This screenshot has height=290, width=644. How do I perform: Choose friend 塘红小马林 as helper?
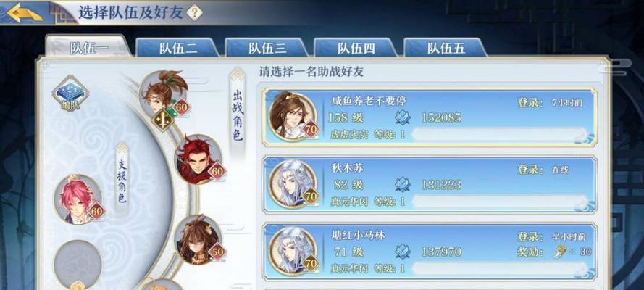pyautogui.click(x=430, y=251)
